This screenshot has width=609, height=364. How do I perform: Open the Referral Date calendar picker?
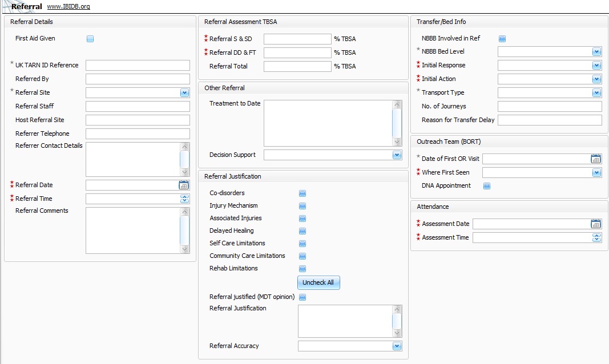coord(184,185)
